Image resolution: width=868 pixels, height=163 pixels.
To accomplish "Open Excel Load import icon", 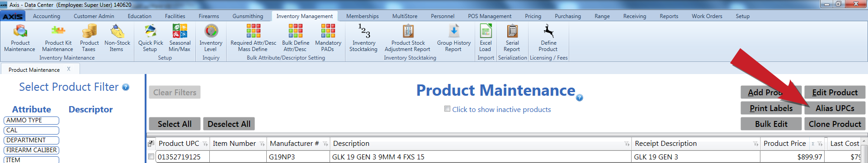I will pyautogui.click(x=486, y=38).
